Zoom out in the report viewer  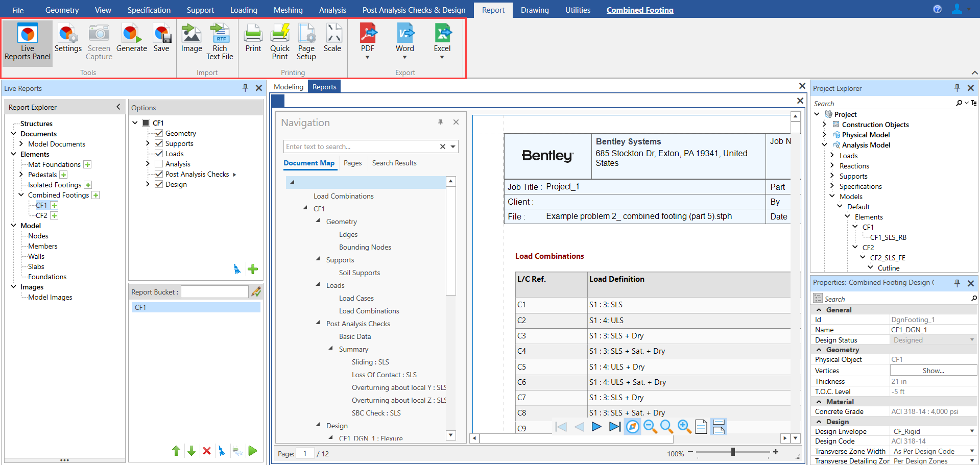point(650,427)
